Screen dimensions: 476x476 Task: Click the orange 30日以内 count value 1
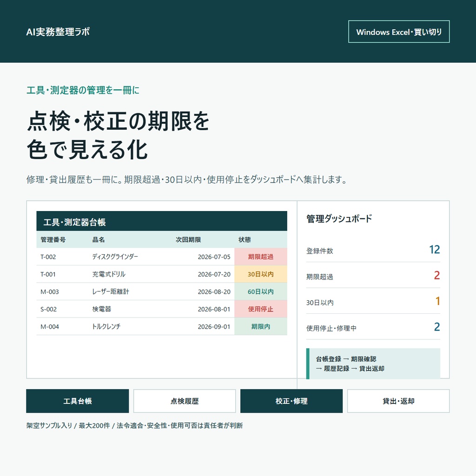(x=437, y=301)
